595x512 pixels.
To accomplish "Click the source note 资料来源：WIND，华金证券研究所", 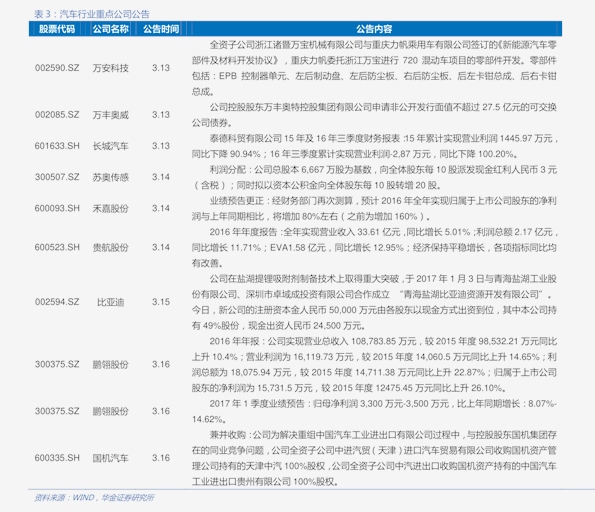I will click(x=94, y=498).
